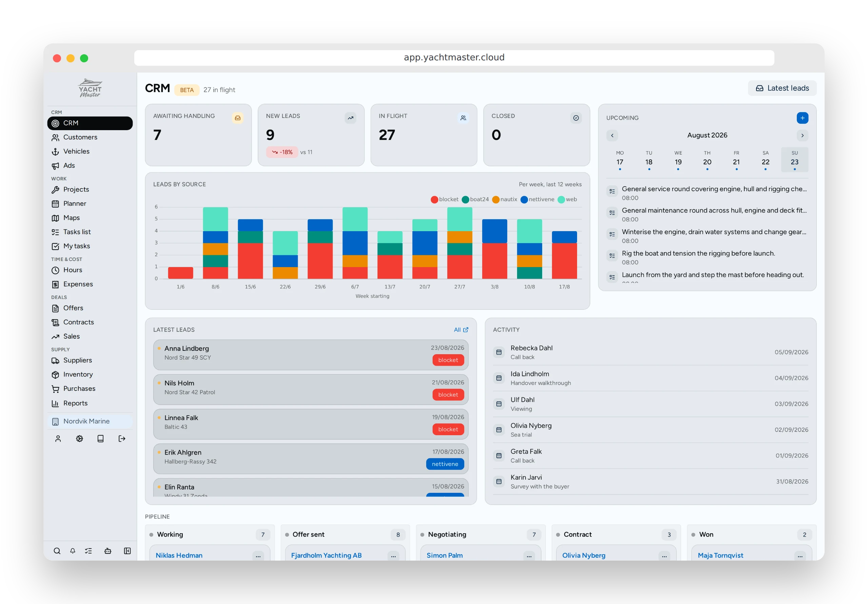Open All latest leads link

461,330
